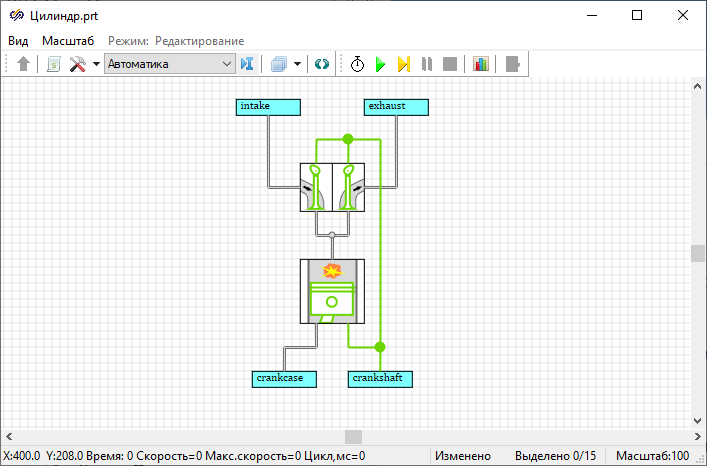
Task: Click the up arrow toolbar icon
Action: click(x=24, y=64)
